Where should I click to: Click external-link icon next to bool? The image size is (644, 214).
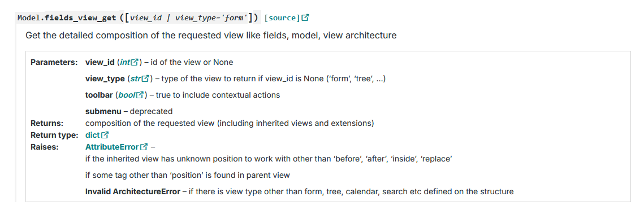point(140,95)
